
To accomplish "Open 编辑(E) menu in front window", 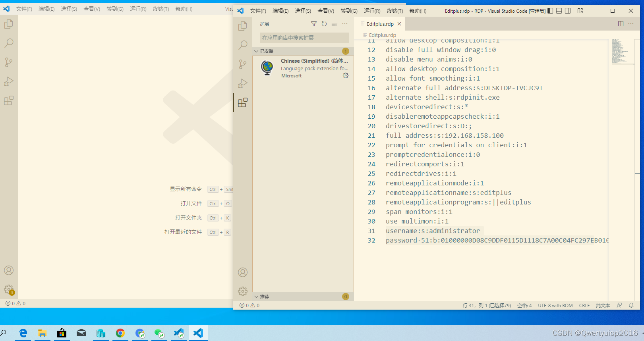I will pos(280,11).
